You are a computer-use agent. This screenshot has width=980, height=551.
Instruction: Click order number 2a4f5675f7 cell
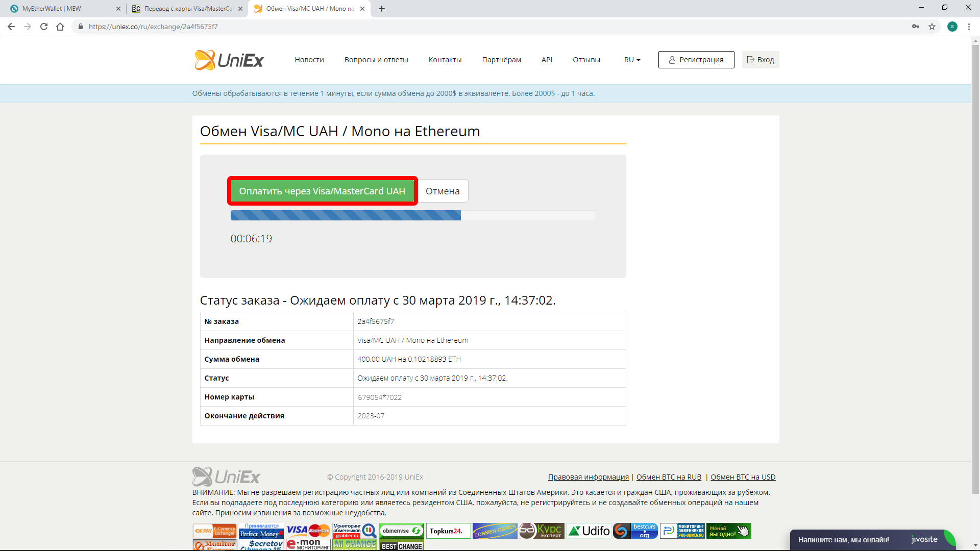(489, 321)
